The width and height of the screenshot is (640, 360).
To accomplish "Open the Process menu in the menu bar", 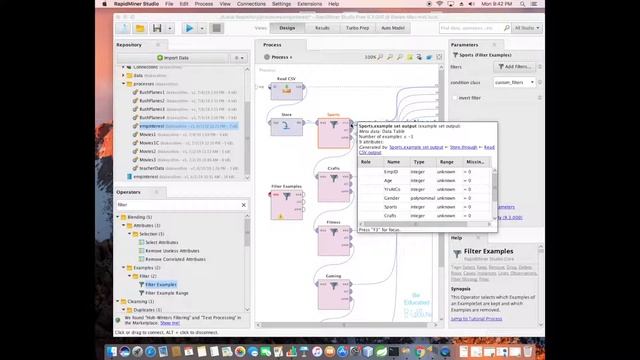I will point(204,4).
